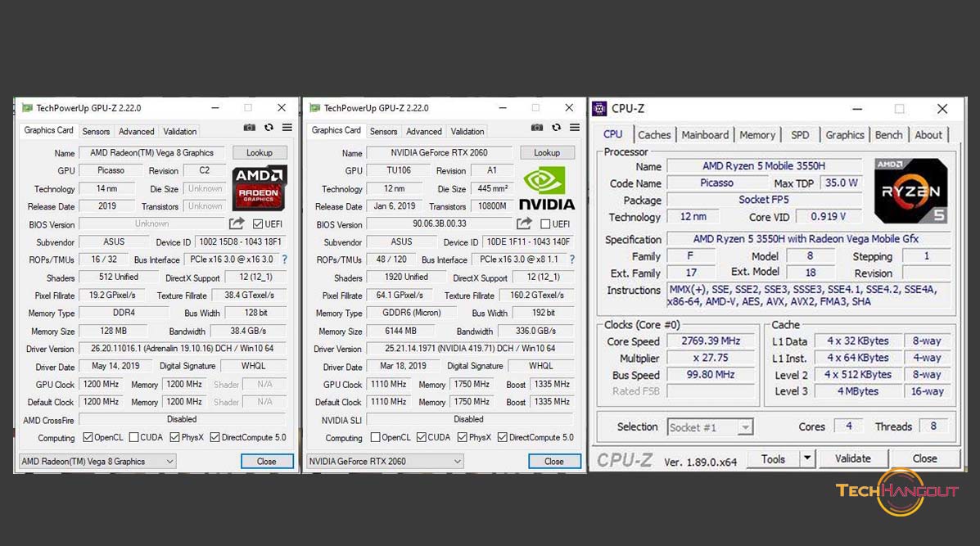The height and width of the screenshot is (546, 980).
Task: Click the Bus Interface question mark in NVIDIA GPU-Z
Action: tap(572, 259)
